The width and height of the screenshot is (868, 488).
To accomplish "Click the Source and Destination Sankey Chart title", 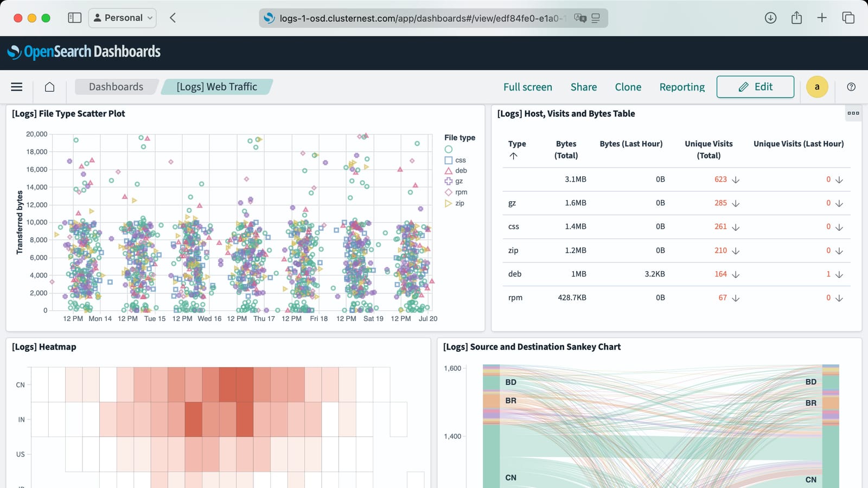I will 532,347.
